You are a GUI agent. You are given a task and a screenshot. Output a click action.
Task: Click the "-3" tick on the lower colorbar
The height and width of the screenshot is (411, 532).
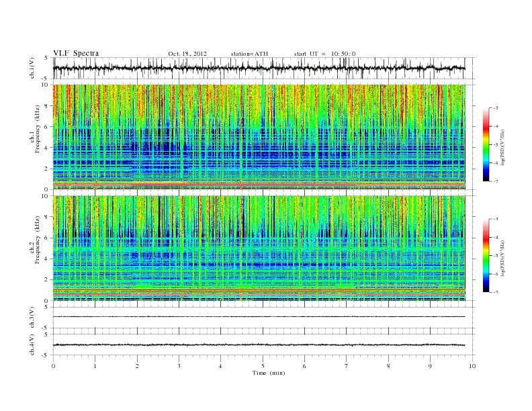pos(496,219)
